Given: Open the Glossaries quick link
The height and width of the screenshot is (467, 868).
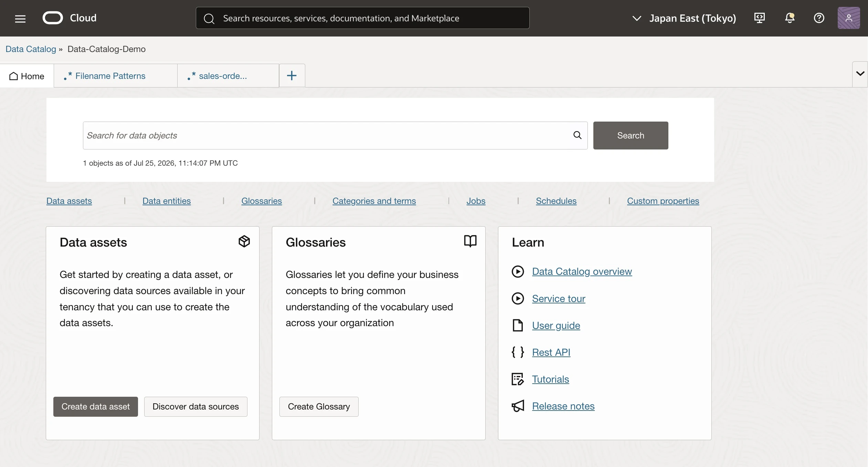Looking at the screenshot, I should (x=262, y=201).
